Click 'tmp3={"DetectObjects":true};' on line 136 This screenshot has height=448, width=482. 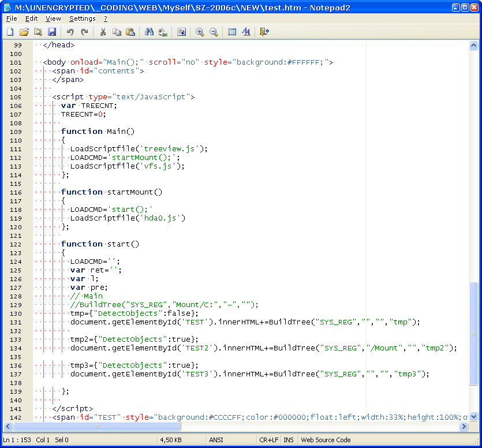(134, 365)
